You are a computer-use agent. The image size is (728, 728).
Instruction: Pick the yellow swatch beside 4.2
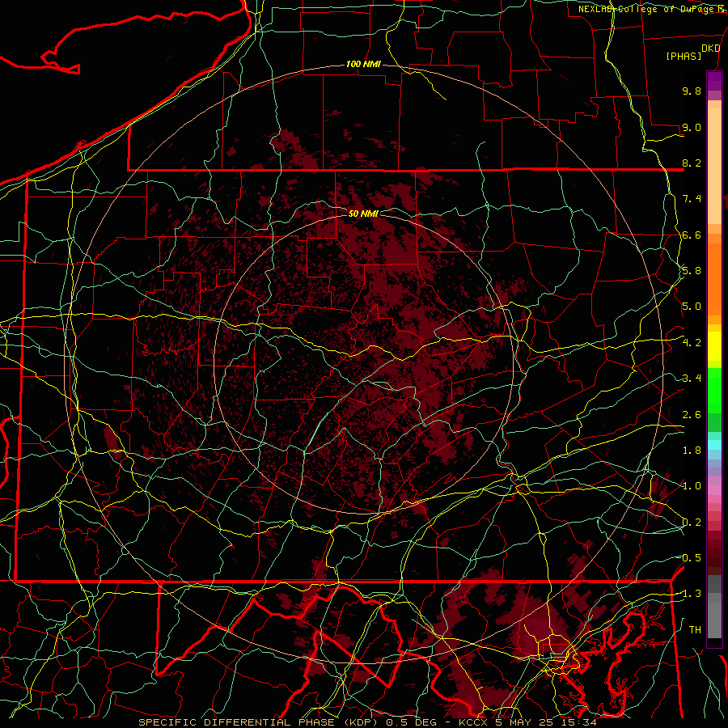pos(714,346)
